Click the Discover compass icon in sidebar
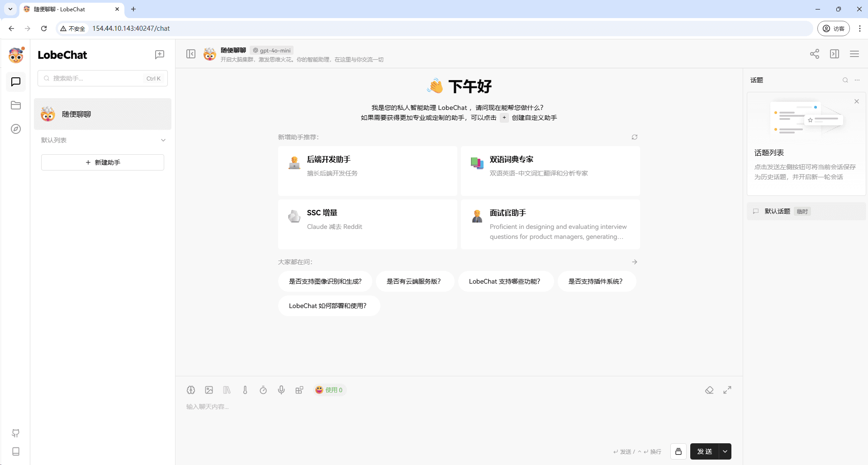Image resolution: width=868 pixels, height=465 pixels. (16, 129)
